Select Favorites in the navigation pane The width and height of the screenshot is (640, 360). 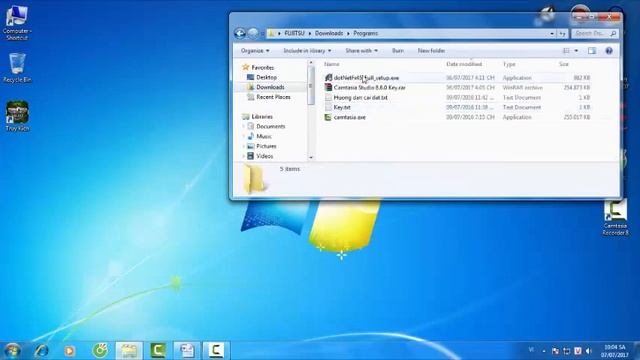click(262, 67)
